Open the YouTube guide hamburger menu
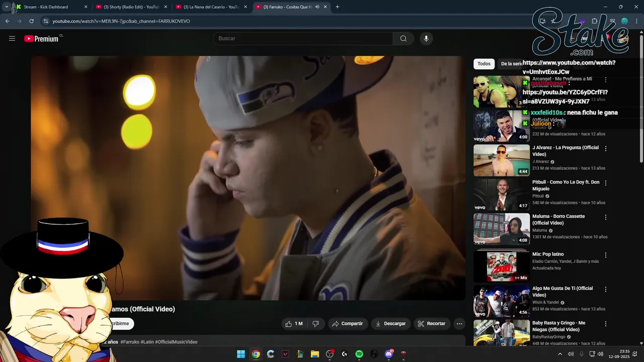The image size is (644, 362). (x=12, y=39)
